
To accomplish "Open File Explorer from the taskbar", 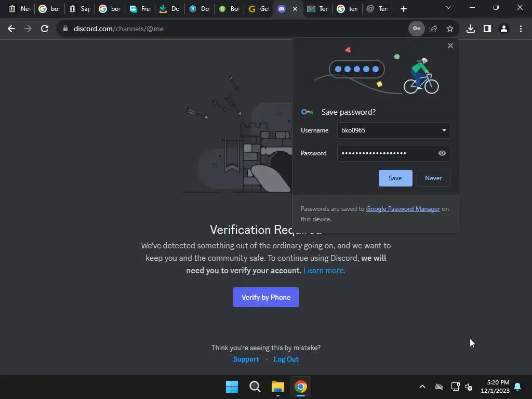I will 278,387.
